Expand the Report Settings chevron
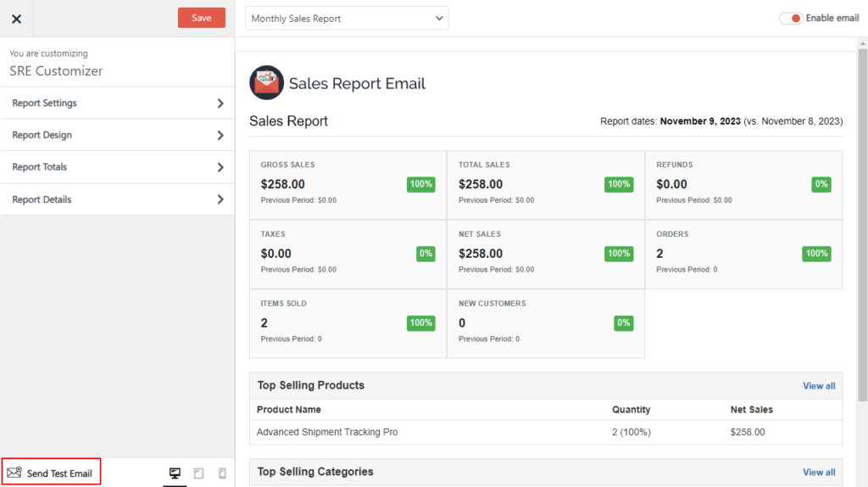 [x=220, y=104]
